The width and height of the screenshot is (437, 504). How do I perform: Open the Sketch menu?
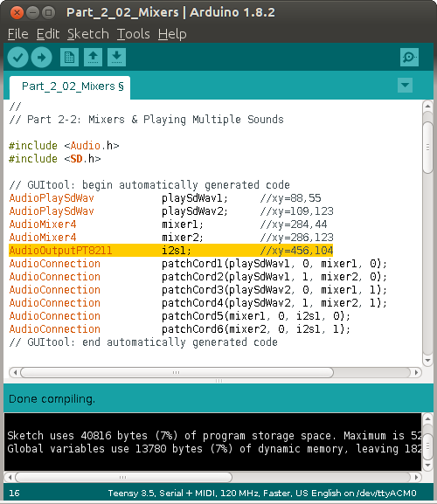click(x=87, y=34)
